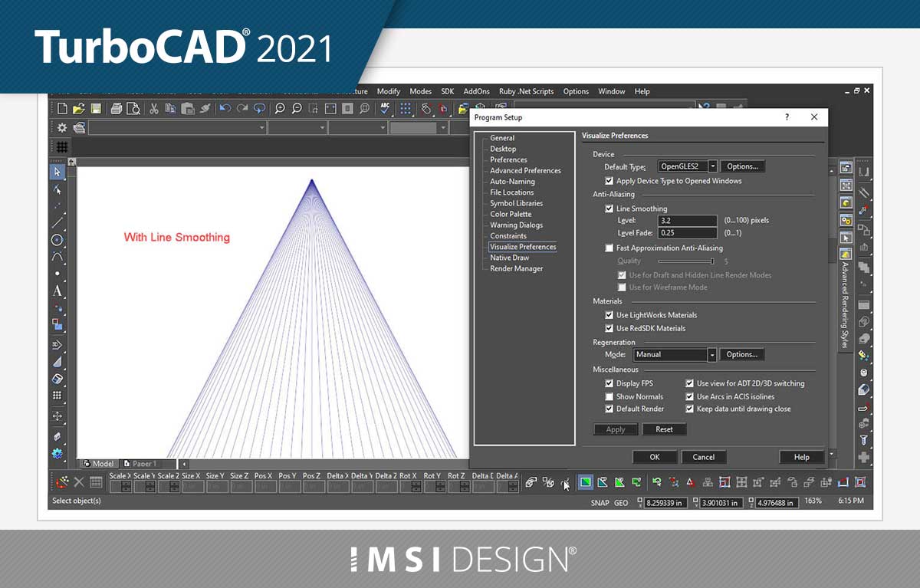Enable Fast Approximation Anti-Aliasing checkbox

[609, 248]
